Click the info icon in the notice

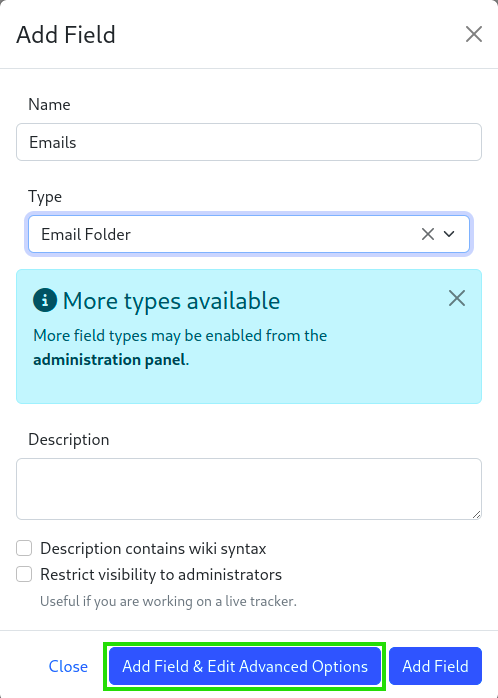[45, 300]
